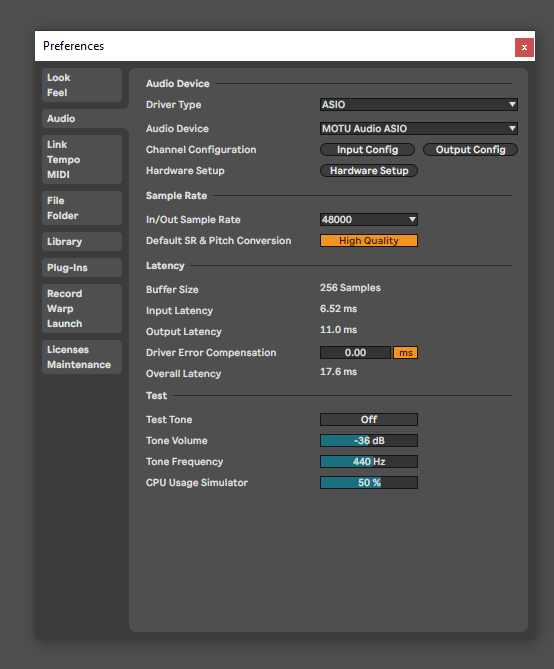This screenshot has height=669, width=554.
Task: Click the 17.6 ms overall latency value
Action: coord(338,372)
